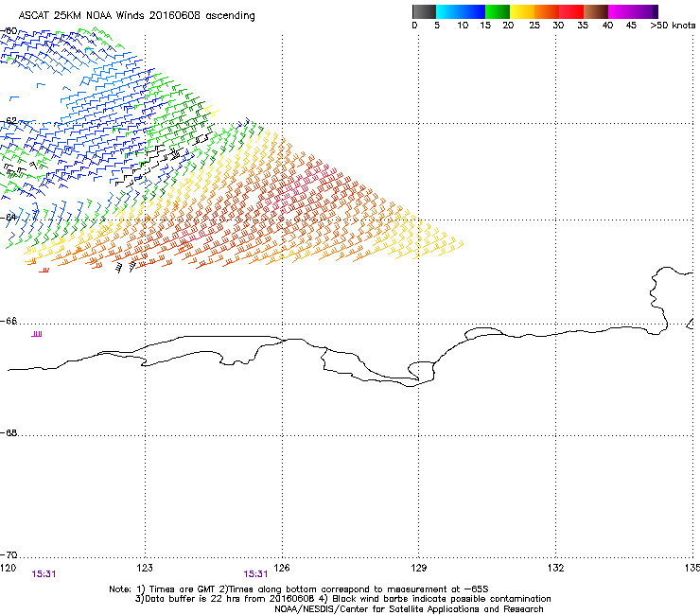
Task: Click the longitude label '129'
Action: click(x=419, y=568)
